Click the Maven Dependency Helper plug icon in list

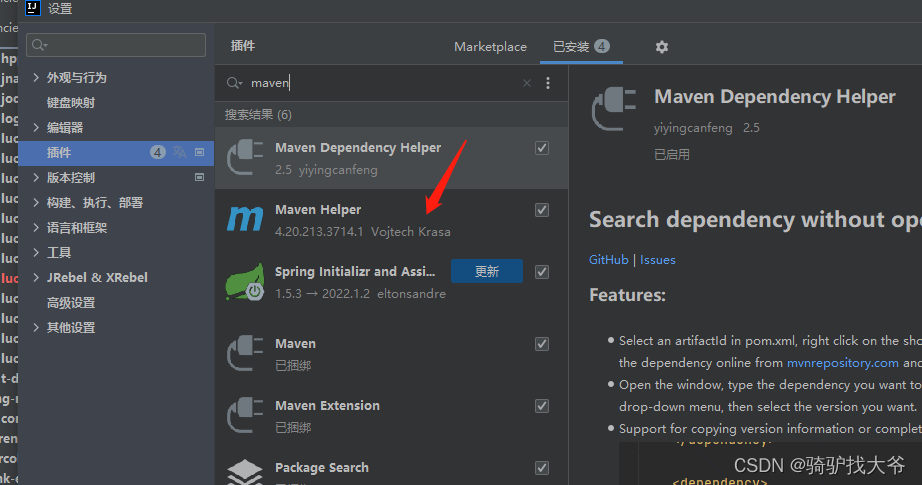coord(245,157)
